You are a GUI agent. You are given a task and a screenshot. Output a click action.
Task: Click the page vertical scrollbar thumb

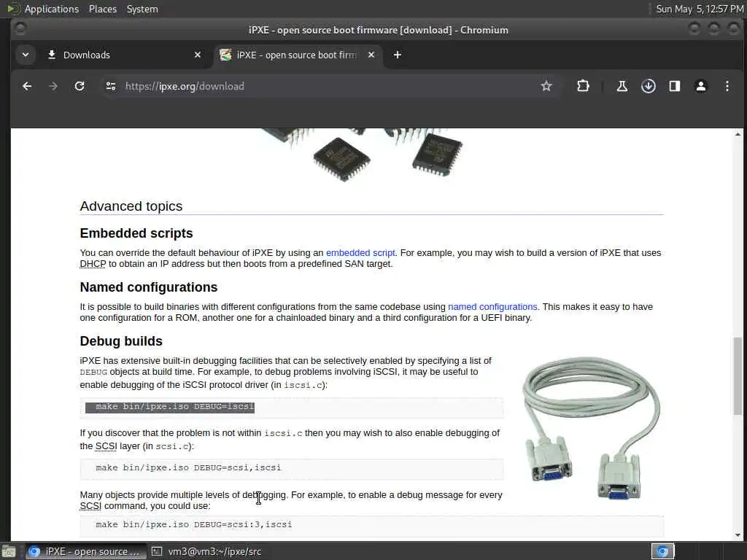tap(738, 376)
